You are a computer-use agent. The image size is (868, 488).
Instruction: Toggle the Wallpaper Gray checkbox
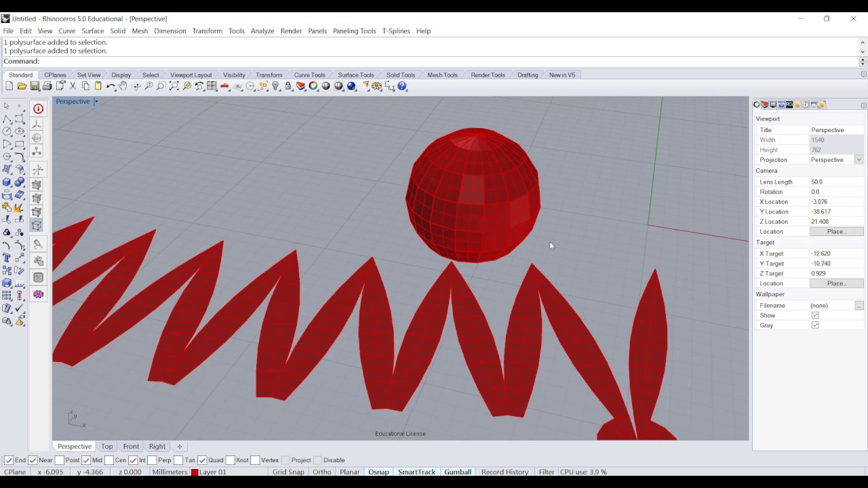pos(815,325)
